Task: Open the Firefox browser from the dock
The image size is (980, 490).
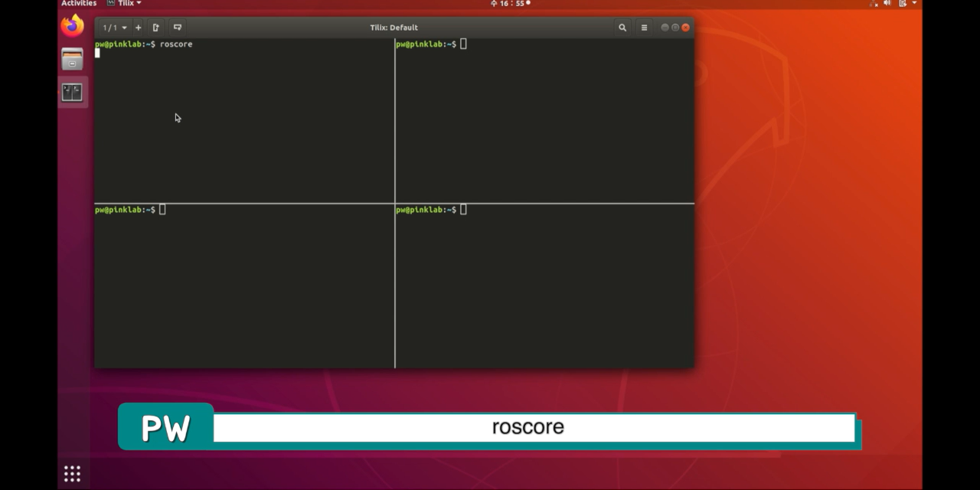Action: [x=72, y=26]
